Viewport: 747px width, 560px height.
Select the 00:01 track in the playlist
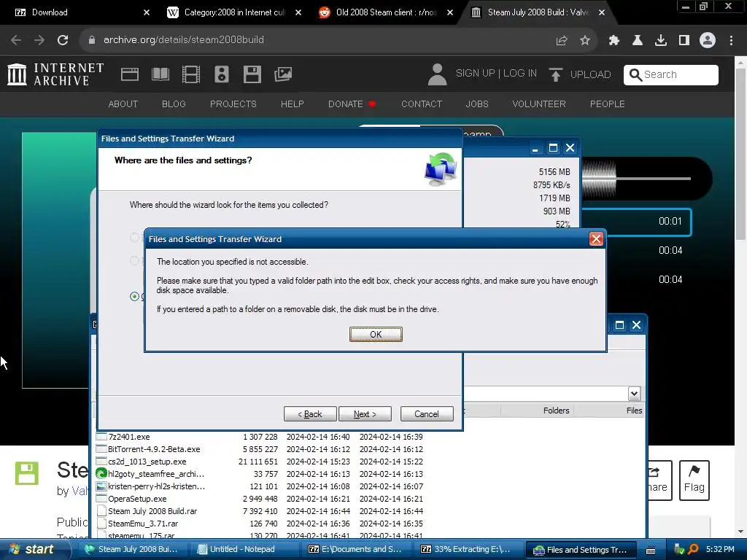636,222
